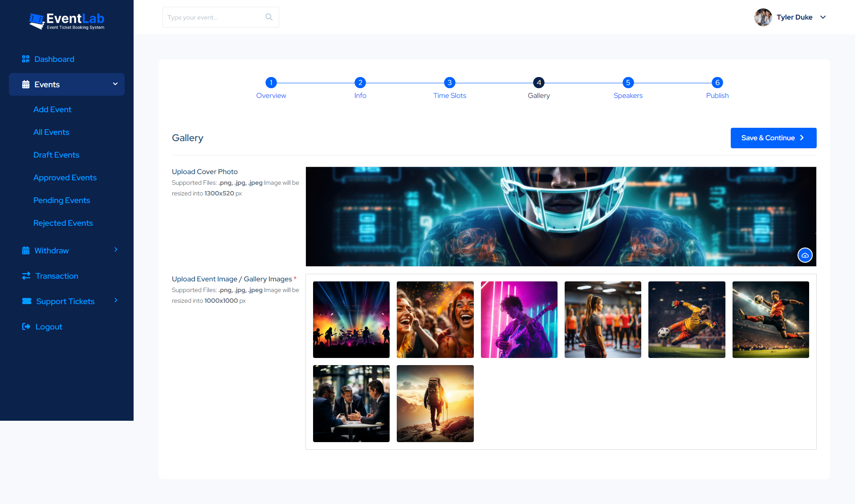Viewport: 855px width, 504px height.
Task: Collapse the Events submenu chevron
Action: [x=115, y=84]
